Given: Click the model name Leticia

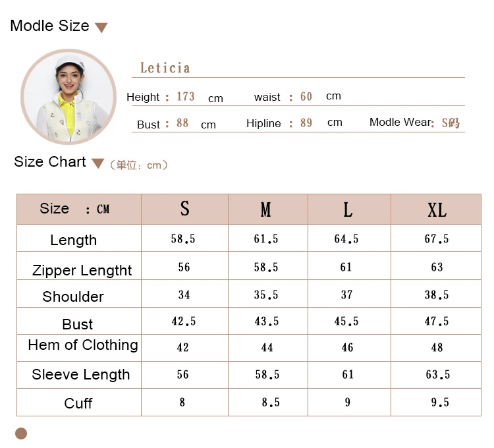Looking at the screenshot, I should (165, 68).
